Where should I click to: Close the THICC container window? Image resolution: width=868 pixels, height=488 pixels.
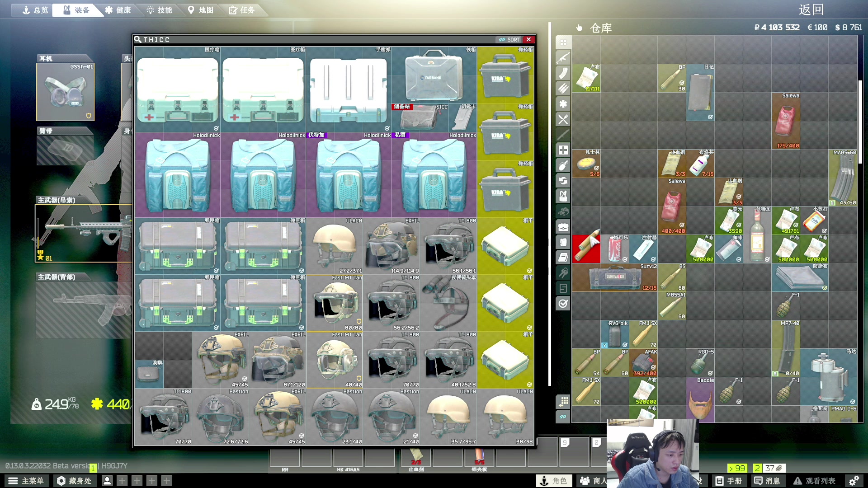528,40
